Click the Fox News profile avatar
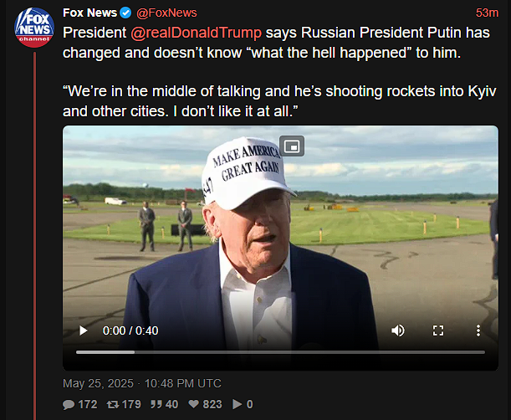Viewport: 511px width, 420px height. point(34,27)
